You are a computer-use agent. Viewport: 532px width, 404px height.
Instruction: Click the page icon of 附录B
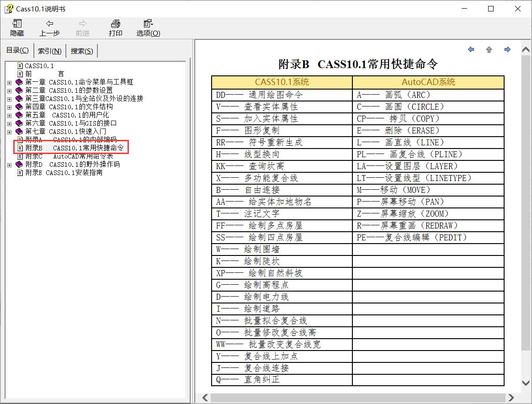coord(21,148)
